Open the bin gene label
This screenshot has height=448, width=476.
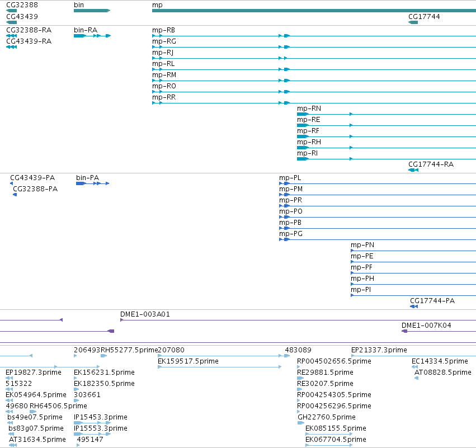point(79,5)
